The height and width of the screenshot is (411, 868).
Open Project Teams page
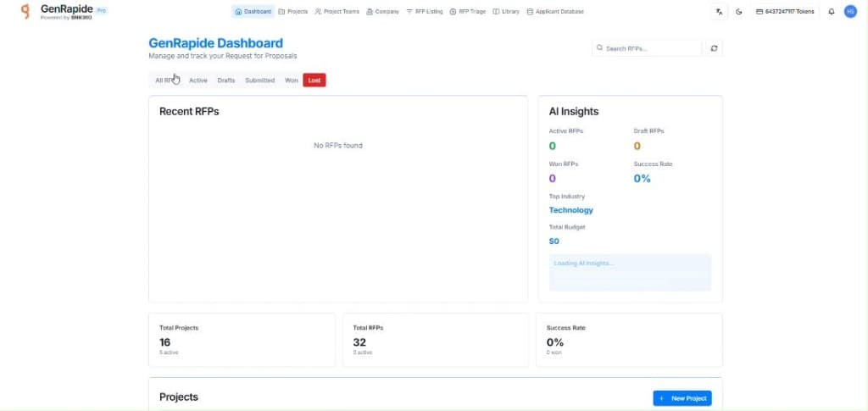point(337,12)
